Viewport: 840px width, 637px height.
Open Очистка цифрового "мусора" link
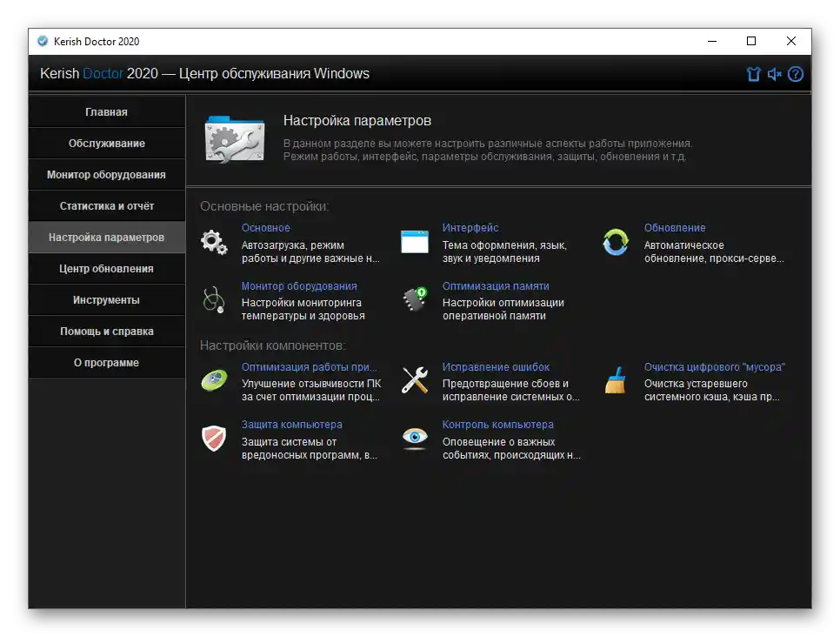click(714, 366)
